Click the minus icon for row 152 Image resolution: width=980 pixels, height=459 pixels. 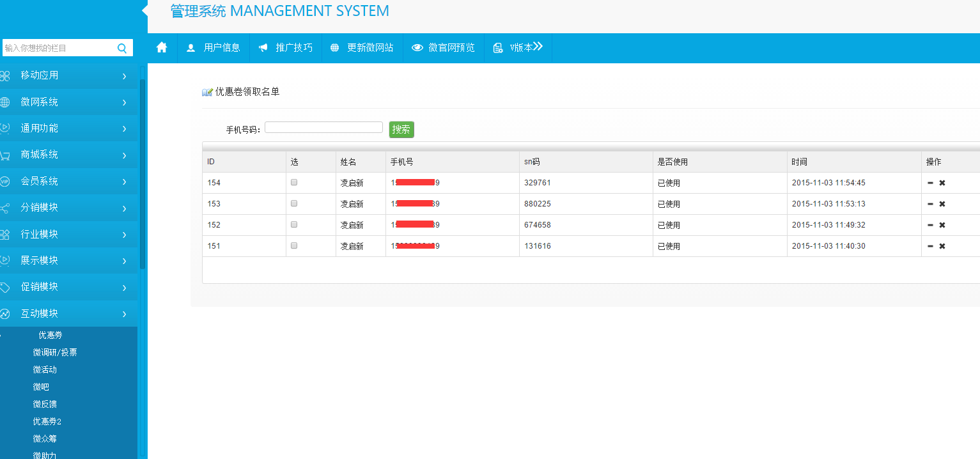point(930,225)
